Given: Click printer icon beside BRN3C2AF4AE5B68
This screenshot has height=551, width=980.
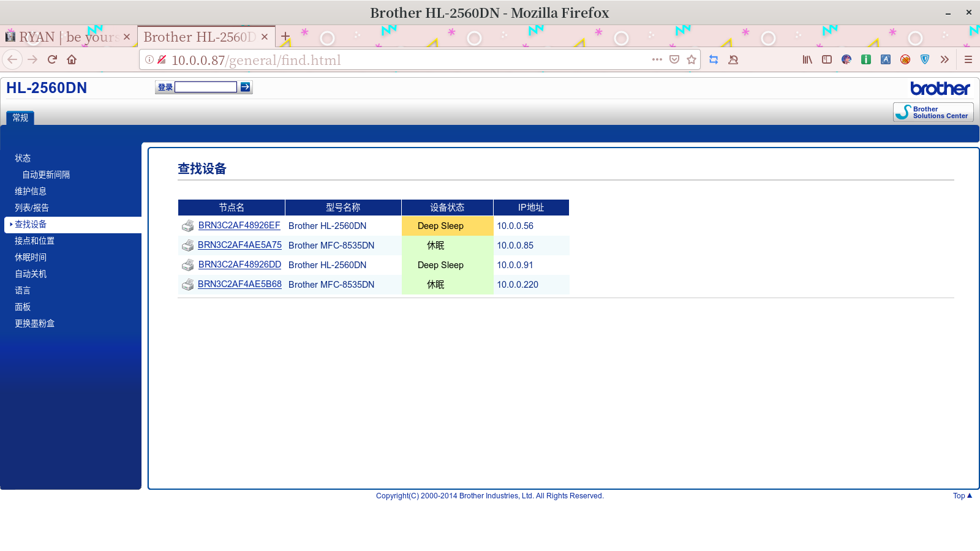Looking at the screenshot, I should click(188, 285).
